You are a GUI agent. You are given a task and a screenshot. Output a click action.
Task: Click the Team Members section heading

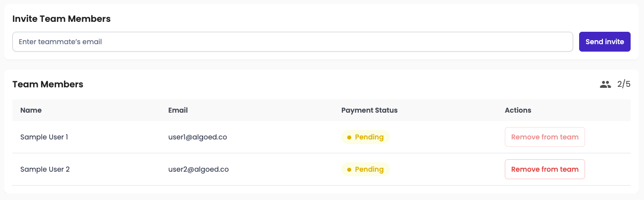[48, 84]
